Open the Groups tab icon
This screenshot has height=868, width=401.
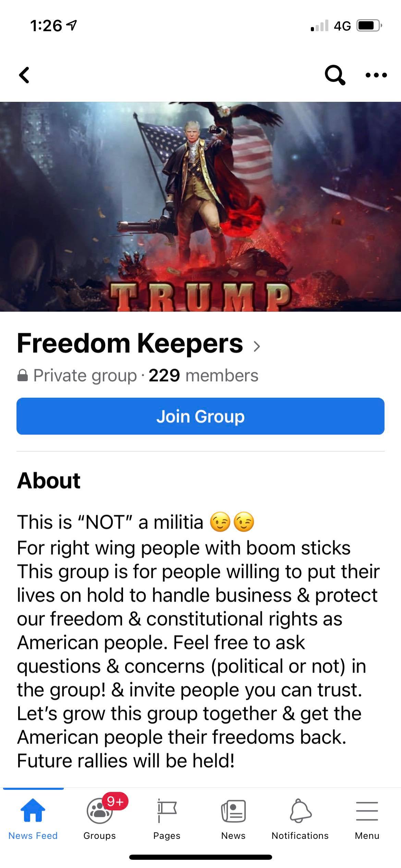click(x=99, y=811)
